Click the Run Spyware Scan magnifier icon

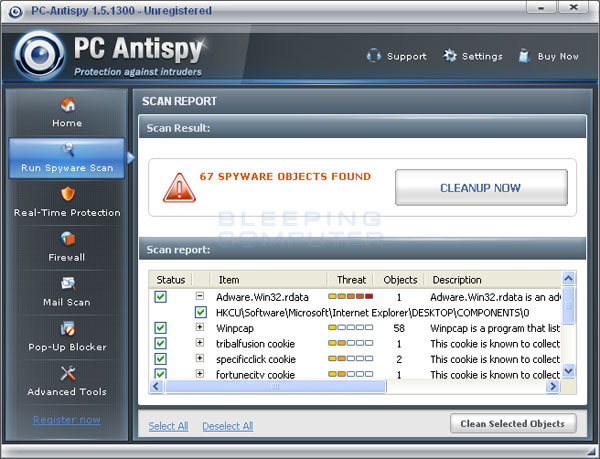click(x=68, y=149)
